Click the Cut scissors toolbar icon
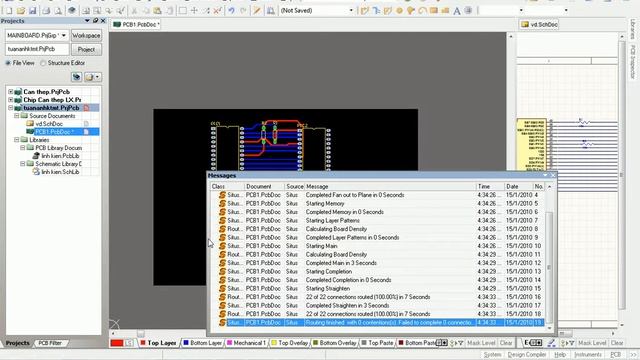640x360 pixels. pos(133,10)
